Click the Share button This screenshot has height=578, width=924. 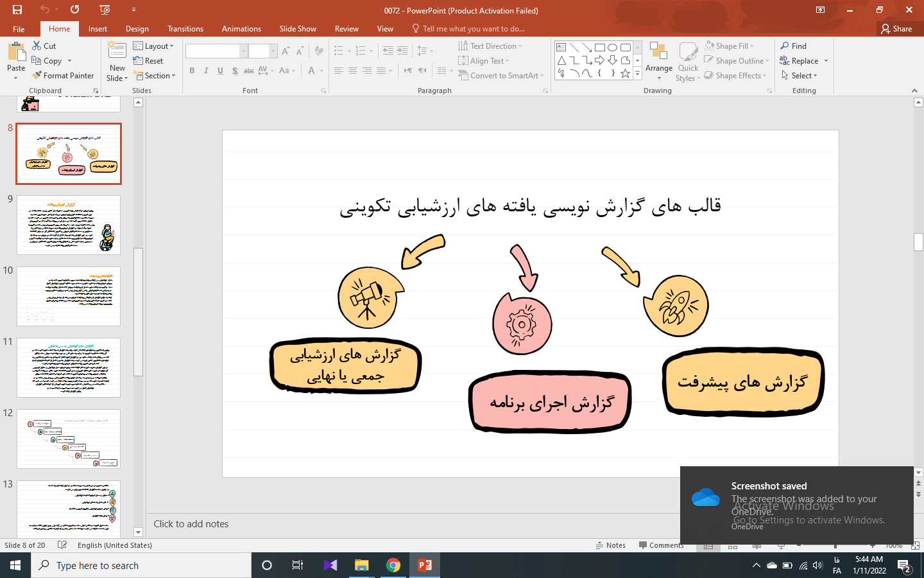point(896,29)
